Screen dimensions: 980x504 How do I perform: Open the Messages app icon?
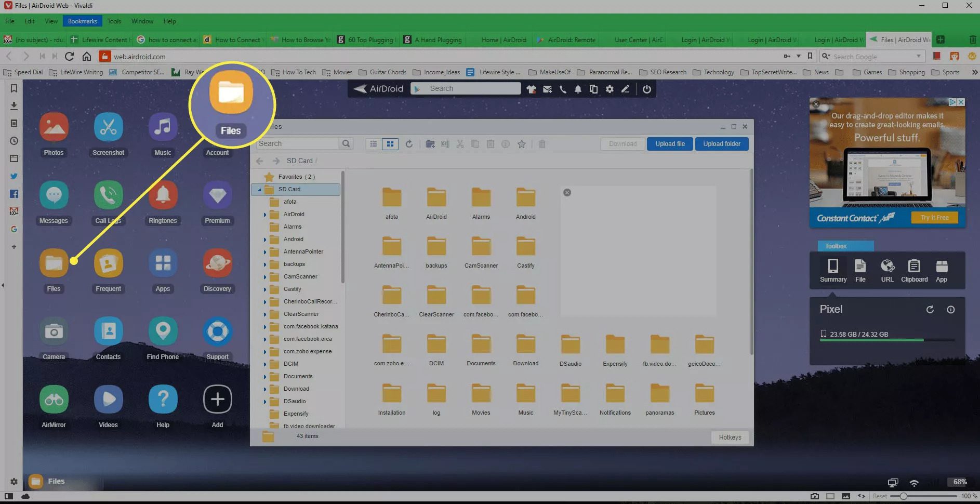[54, 195]
